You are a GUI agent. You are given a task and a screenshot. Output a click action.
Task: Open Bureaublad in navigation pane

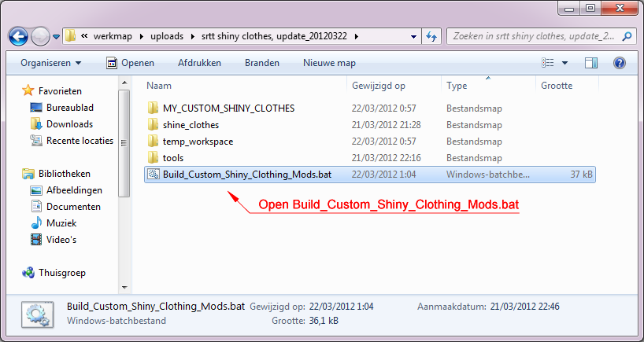(70, 108)
